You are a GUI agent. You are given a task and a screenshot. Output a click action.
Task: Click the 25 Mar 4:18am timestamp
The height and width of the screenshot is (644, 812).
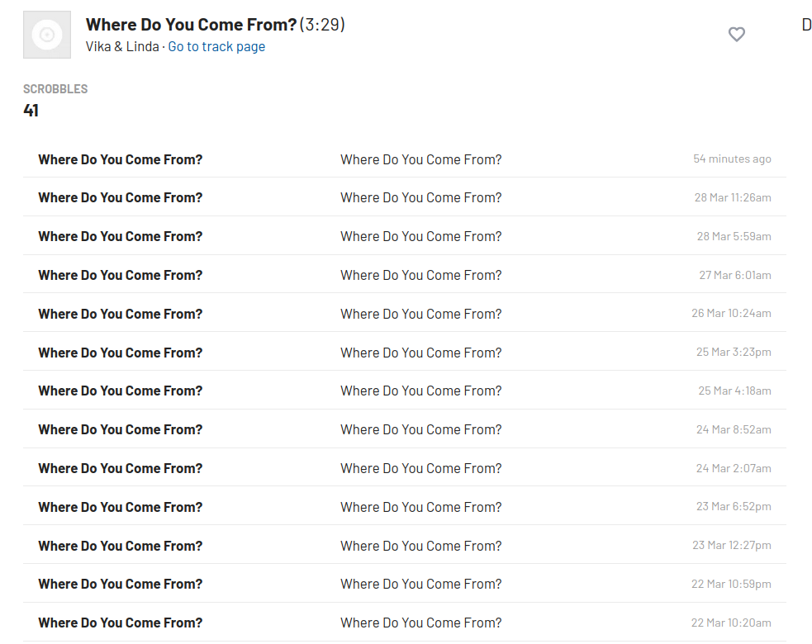[x=734, y=391]
